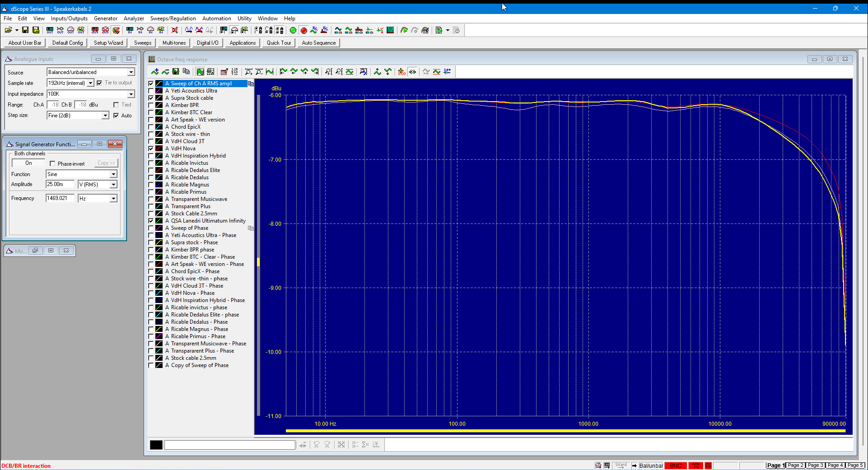Click the calendar notes icon in graph toolbar
This screenshot has width=868, height=470.
[x=224, y=72]
